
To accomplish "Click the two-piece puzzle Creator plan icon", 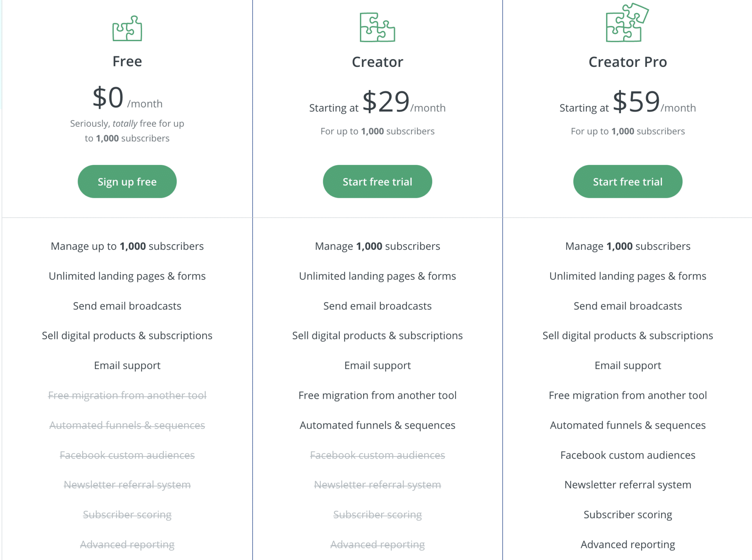I will 377,27.
